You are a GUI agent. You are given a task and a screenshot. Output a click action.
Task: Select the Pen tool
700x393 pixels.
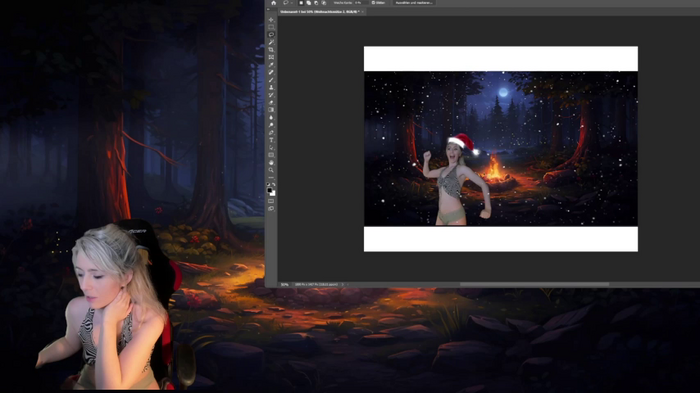point(271,133)
